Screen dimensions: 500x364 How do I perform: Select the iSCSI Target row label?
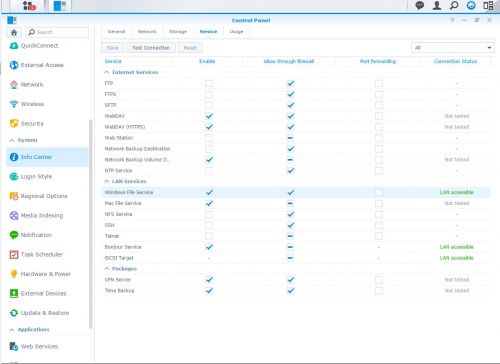point(119,258)
